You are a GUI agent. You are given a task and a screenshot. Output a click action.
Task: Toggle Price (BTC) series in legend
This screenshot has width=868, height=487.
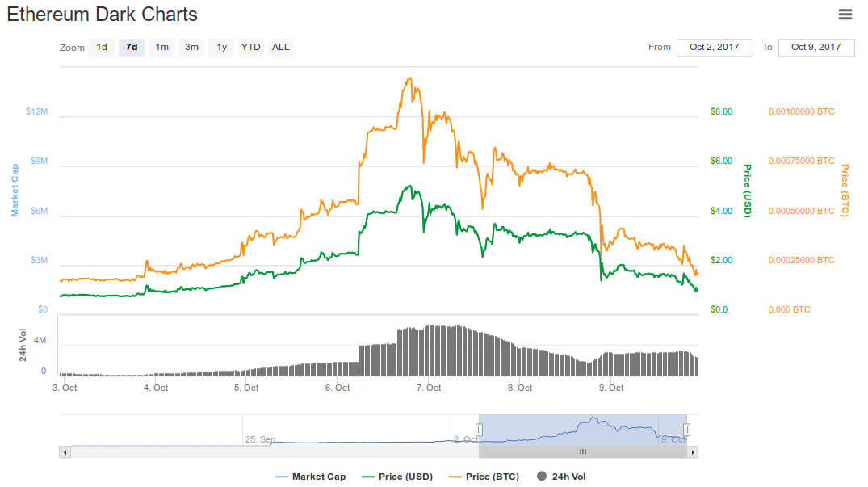(x=484, y=477)
